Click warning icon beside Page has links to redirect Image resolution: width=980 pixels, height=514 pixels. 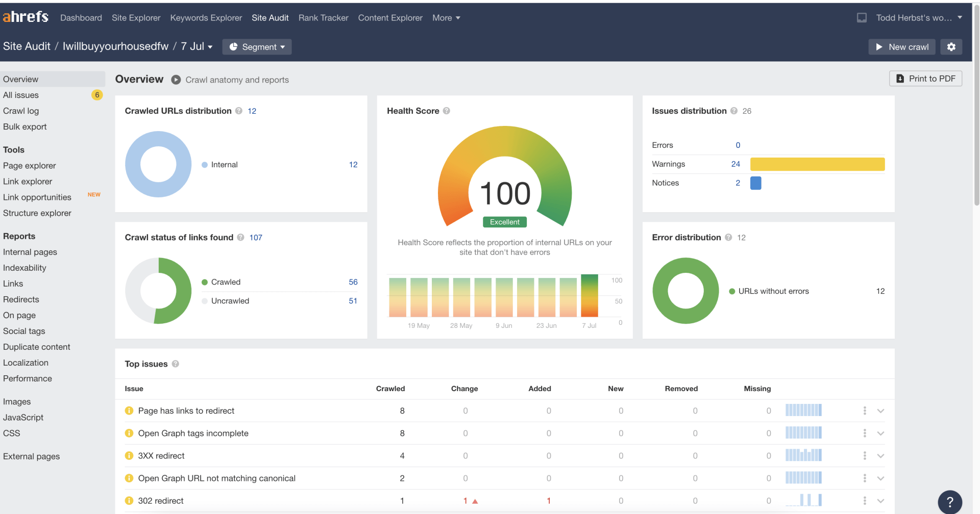tap(129, 410)
